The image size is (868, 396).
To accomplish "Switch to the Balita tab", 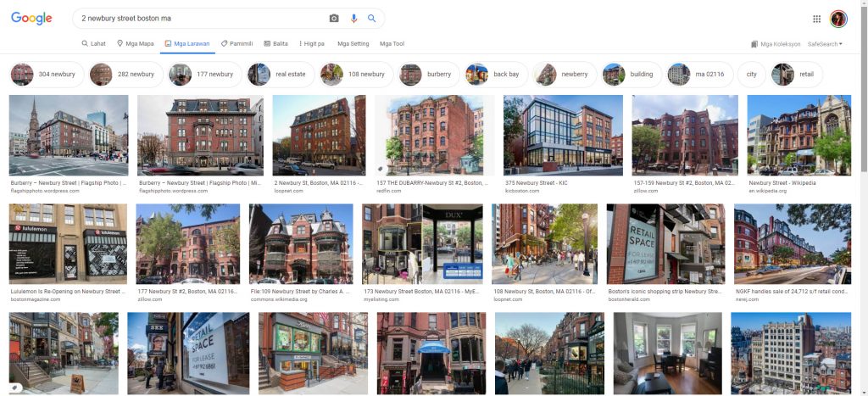I will point(275,44).
